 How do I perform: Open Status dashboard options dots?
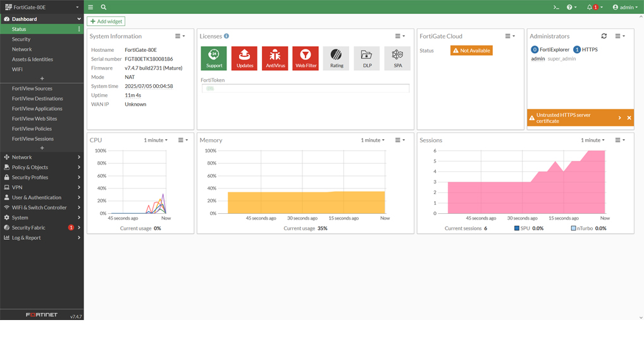79,29
